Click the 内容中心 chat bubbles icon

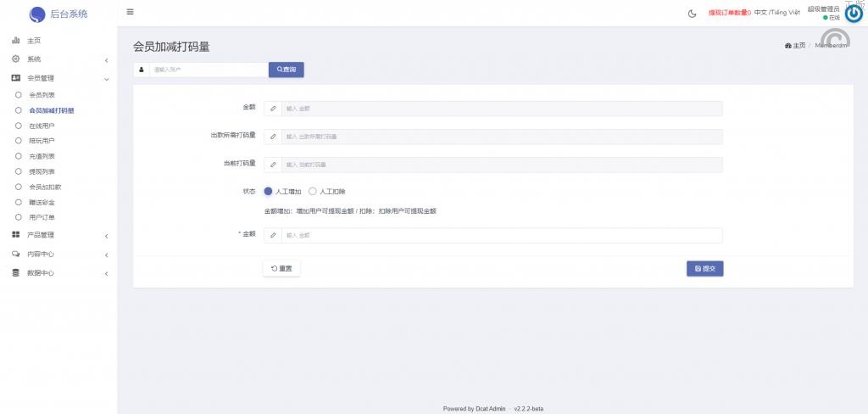click(15, 255)
